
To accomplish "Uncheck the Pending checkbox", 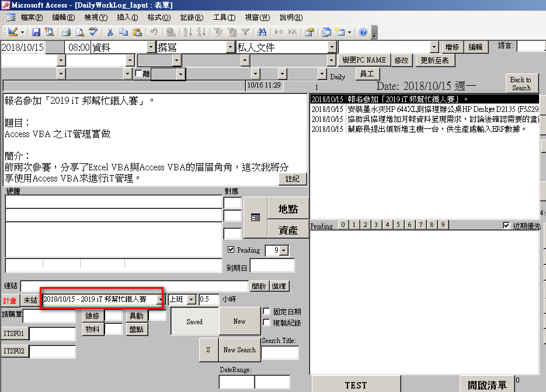I will point(231,250).
